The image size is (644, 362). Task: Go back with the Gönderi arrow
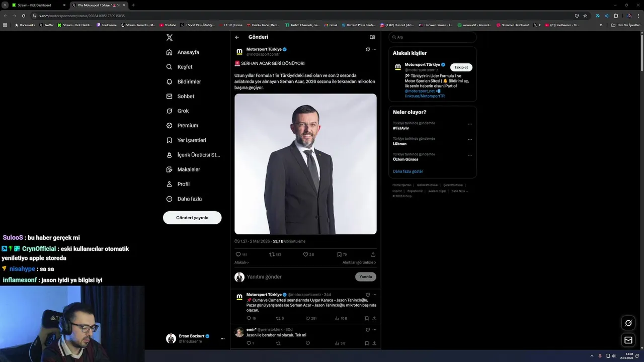coord(237,37)
